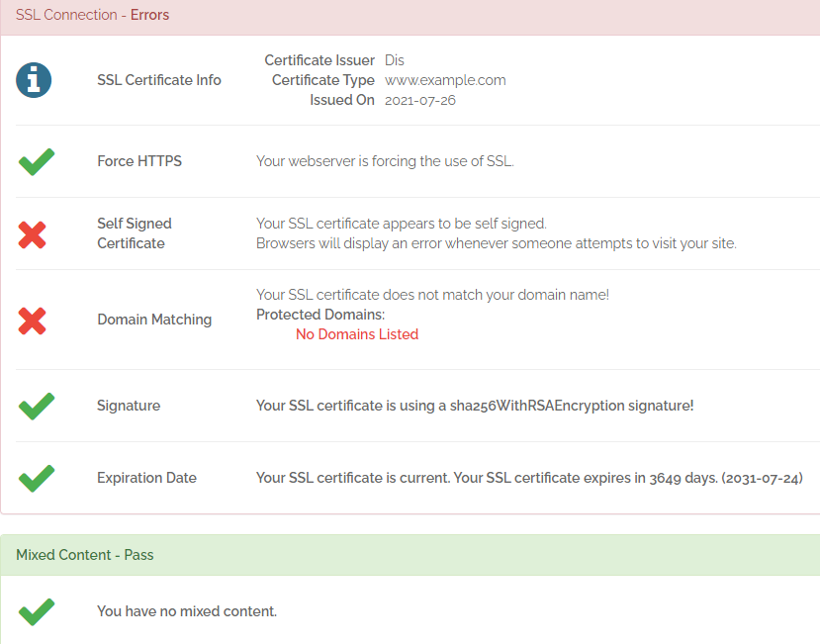
Task: Select the SSL Certificate Info label
Action: [x=159, y=80]
